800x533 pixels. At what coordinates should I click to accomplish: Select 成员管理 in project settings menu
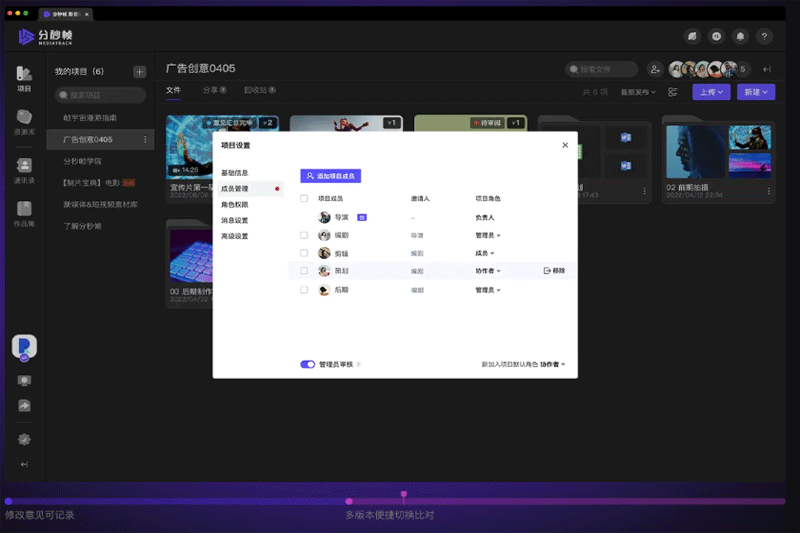tap(250, 189)
